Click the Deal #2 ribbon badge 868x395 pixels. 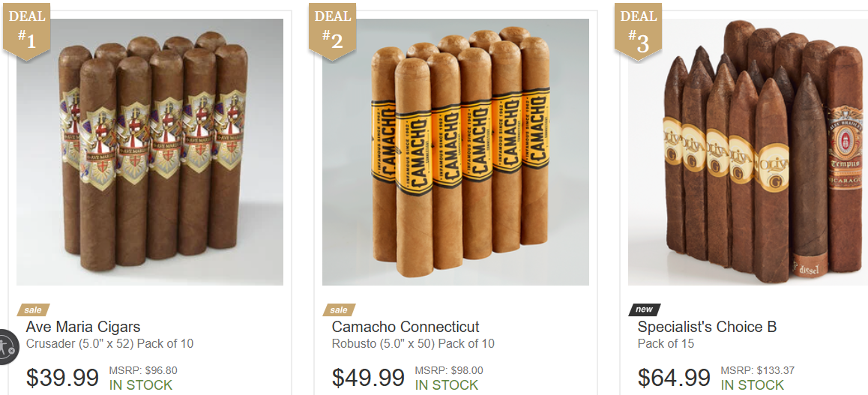(332, 31)
